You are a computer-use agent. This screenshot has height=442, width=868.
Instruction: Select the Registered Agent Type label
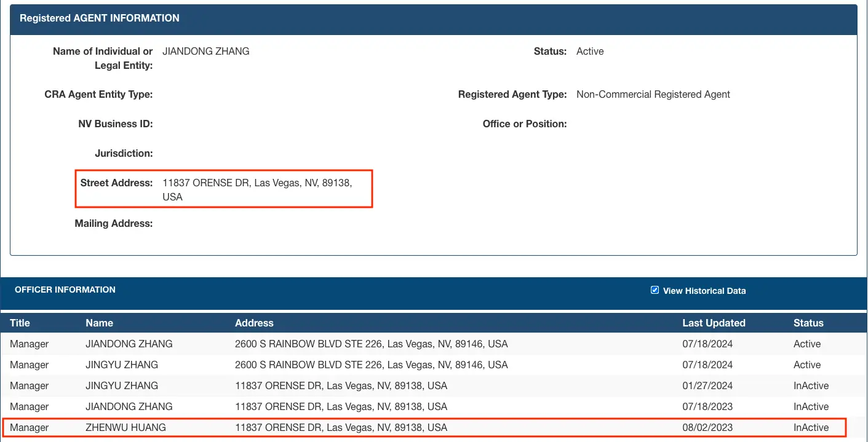click(512, 95)
